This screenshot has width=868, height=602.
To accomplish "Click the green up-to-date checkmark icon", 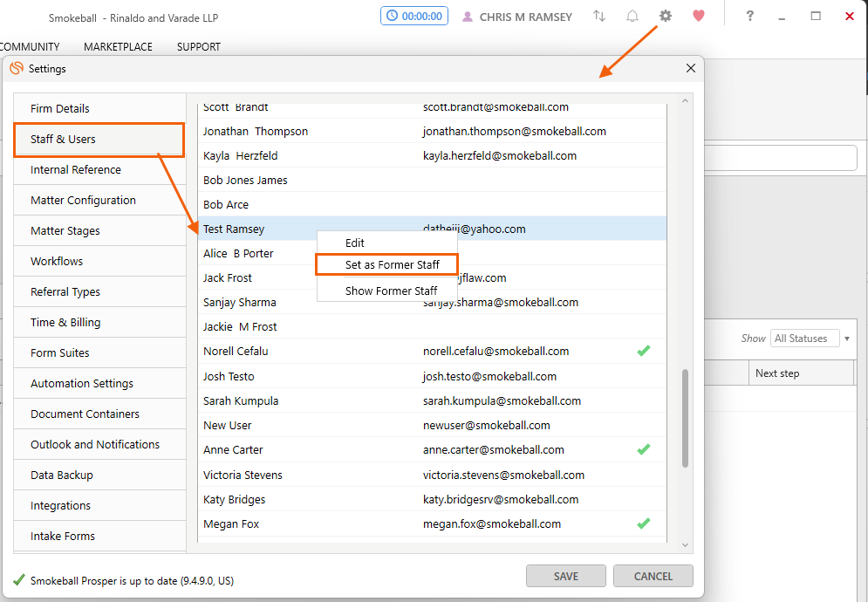I will click(x=19, y=580).
